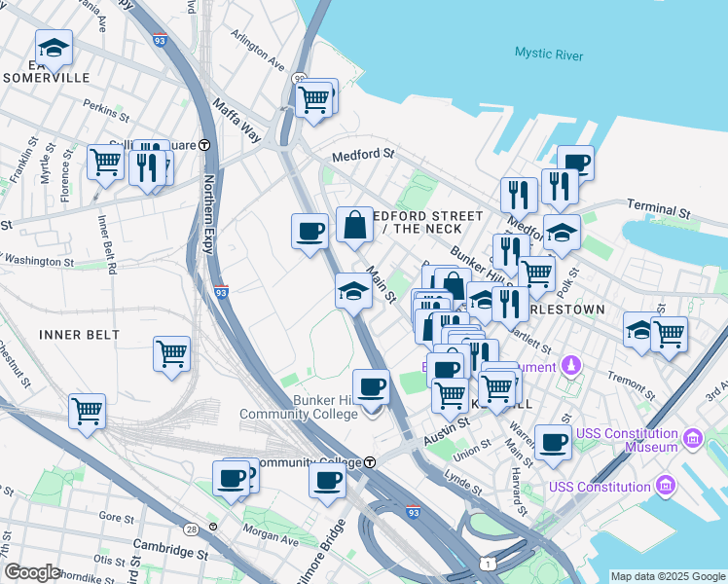728x584 pixels.
Task: Open the restaurant marker near Sullivan Square
Action: click(148, 167)
